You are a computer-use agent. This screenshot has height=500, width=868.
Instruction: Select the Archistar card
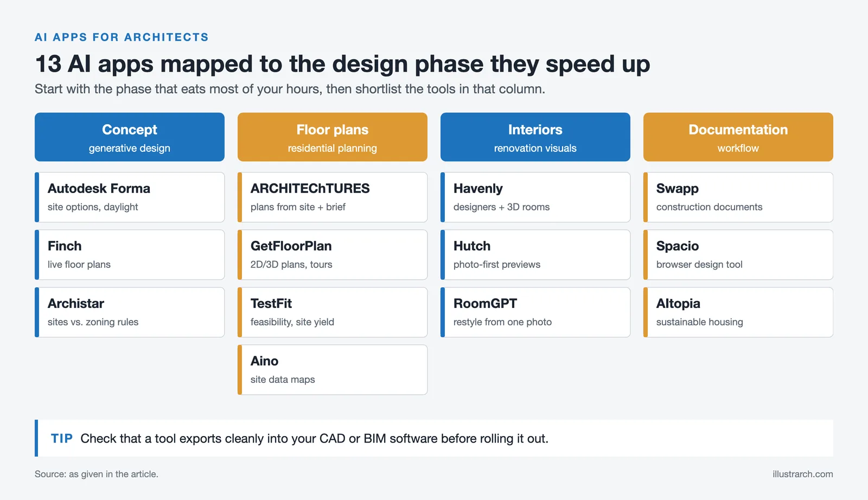(130, 312)
